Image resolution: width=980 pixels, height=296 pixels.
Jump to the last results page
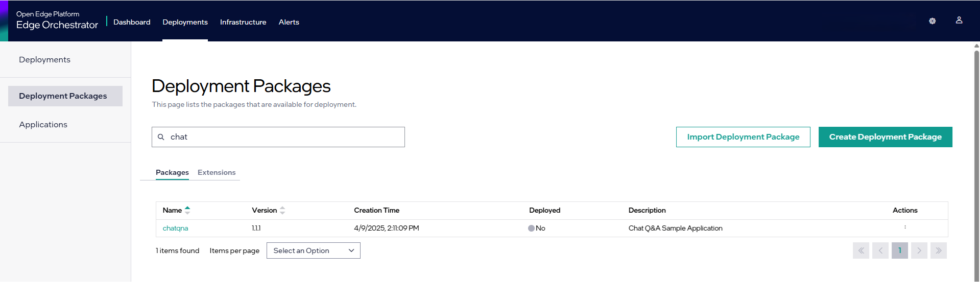(x=938, y=251)
